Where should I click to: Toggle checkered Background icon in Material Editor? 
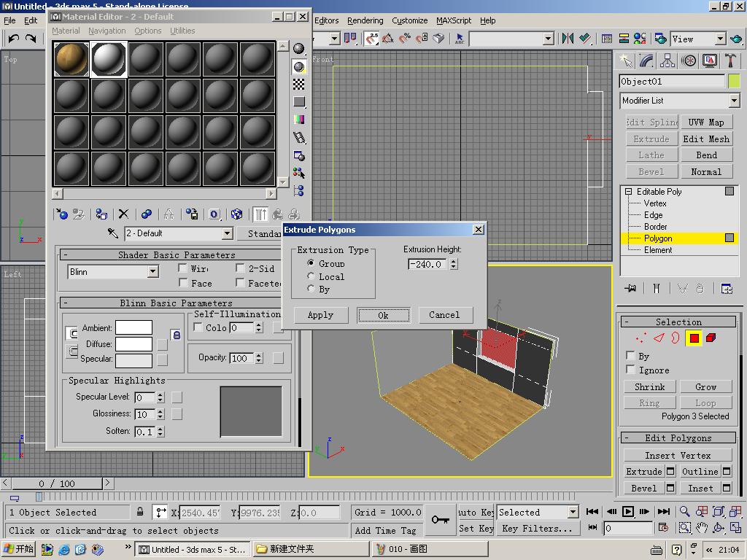pos(299,85)
